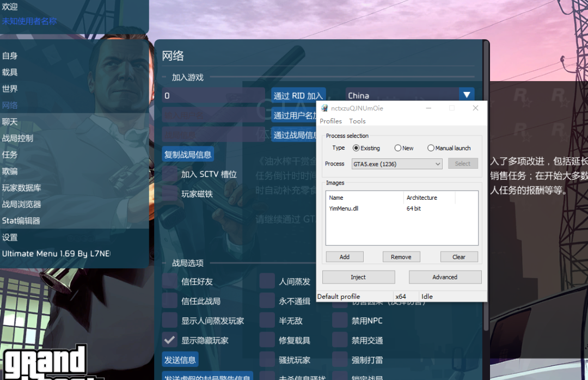Expand the GTA5.exe process dropdown
The image size is (588, 380).
coord(397,164)
